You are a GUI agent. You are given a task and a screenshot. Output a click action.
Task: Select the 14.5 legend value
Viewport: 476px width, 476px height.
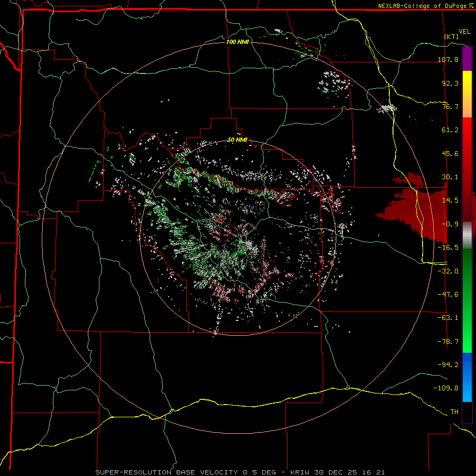[x=450, y=200]
